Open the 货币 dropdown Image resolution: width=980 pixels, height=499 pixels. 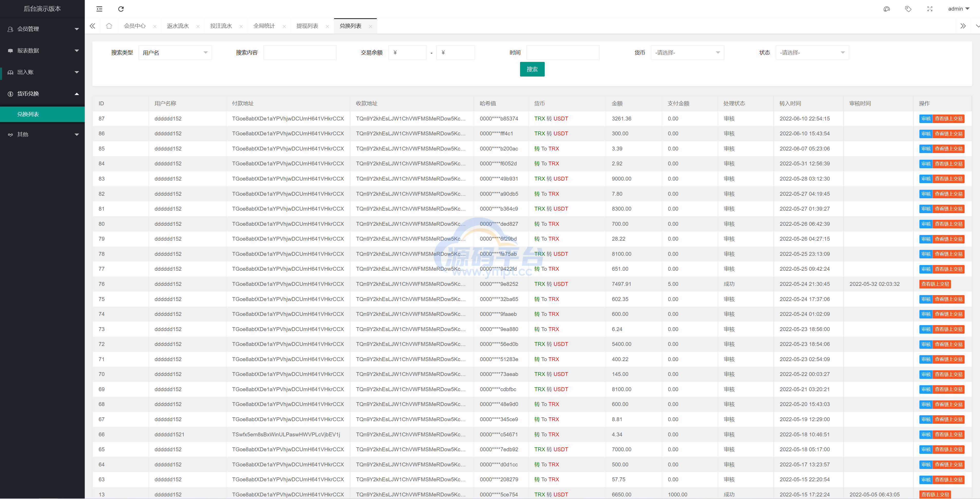687,52
